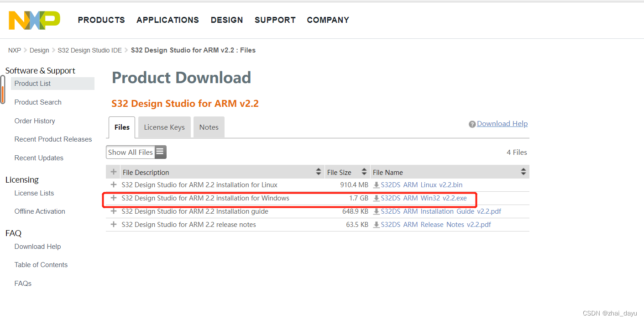Download S32DS_ARM_Release_Notes_v2.2.pdf
Screen dimensions: 644x321
click(x=436, y=225)
